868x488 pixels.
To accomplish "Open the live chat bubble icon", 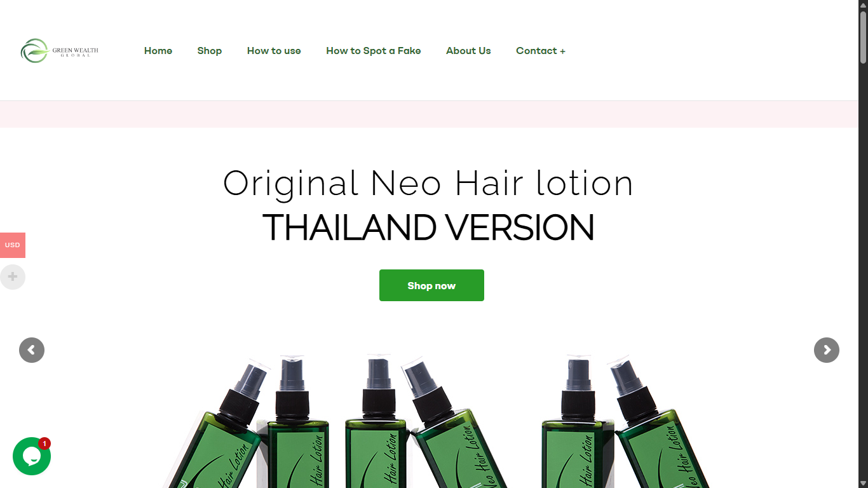I will tap(32, 456).
